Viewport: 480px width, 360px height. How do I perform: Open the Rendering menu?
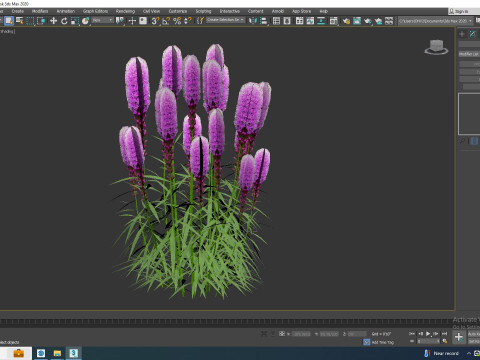coord(125,11)
